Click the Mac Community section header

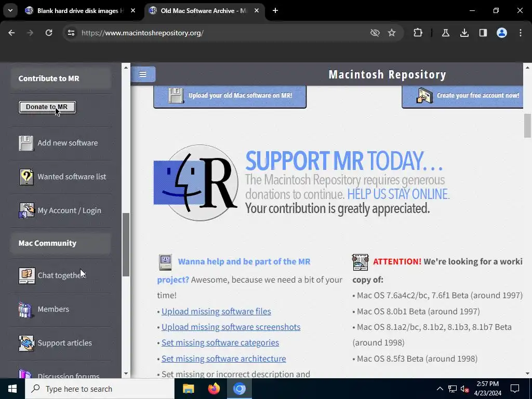pyautogui.click(x=61, y=243)
